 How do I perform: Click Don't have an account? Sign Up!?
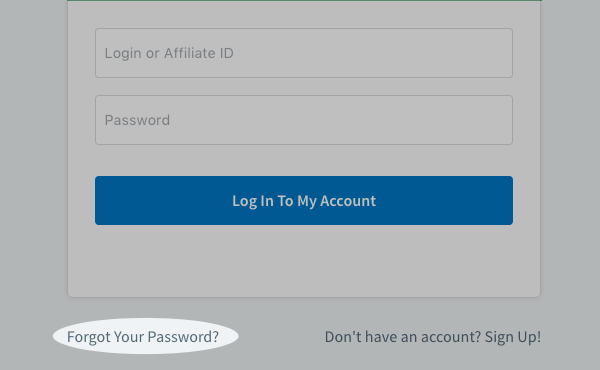[433, 337]
